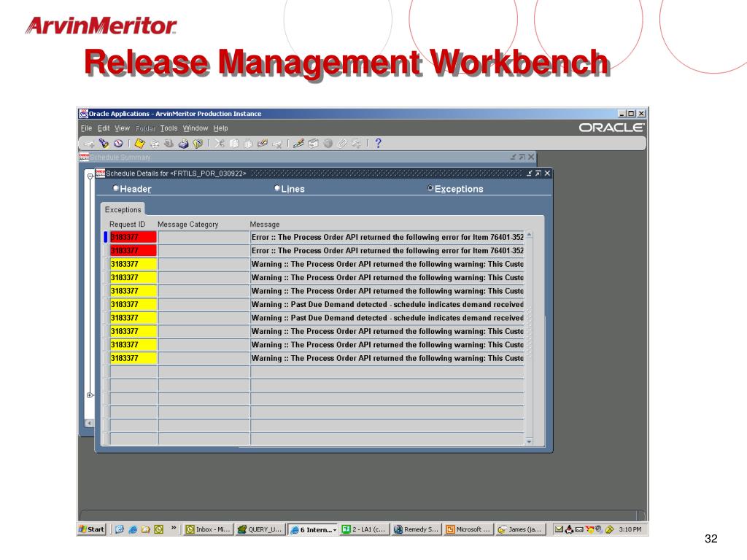Viewport: 747px width, 560px height.
Task: Click the Translations globe icon
Action: (328, 144)
